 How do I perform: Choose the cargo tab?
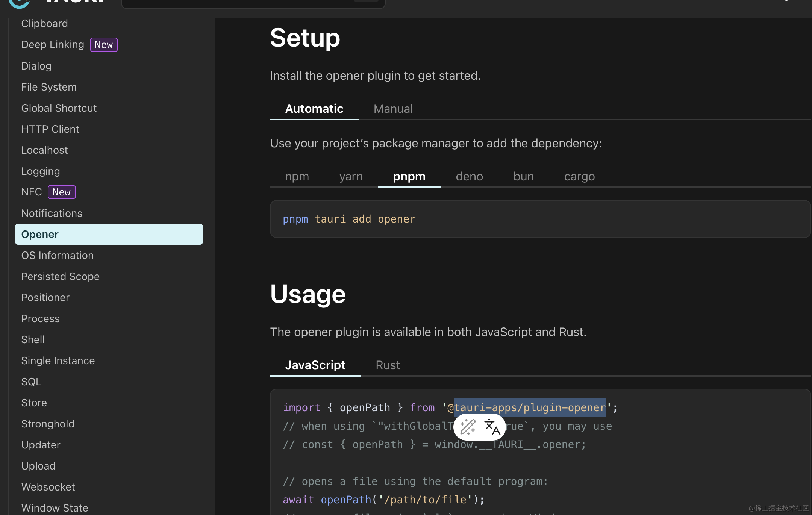tap(579, 177)
